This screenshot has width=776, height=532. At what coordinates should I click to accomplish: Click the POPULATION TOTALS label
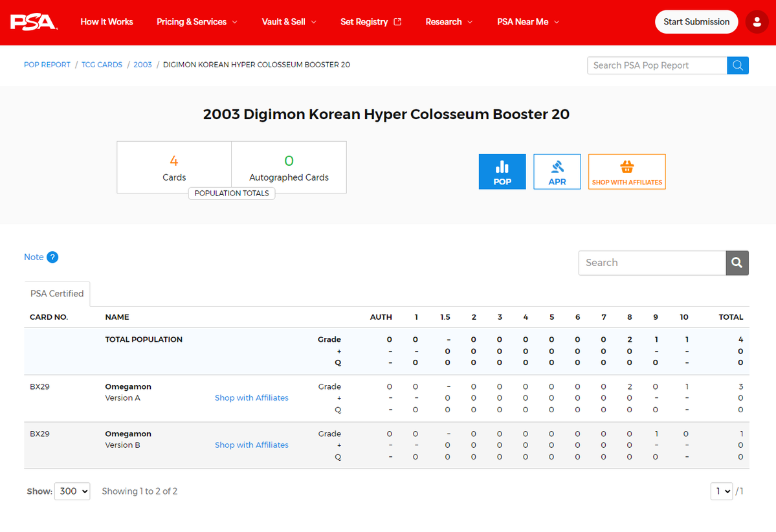pos(232,194)
